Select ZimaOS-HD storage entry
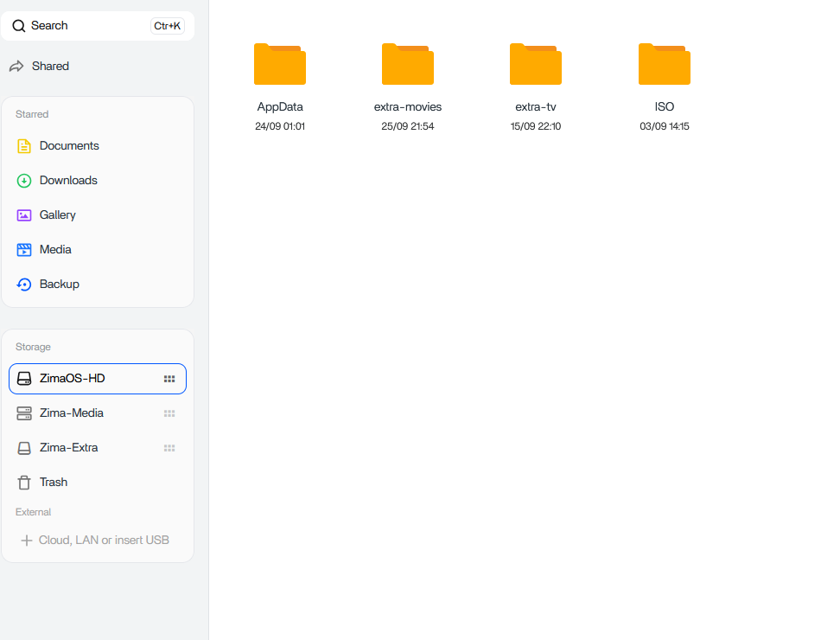840x640 pixels. click(73, 379)
